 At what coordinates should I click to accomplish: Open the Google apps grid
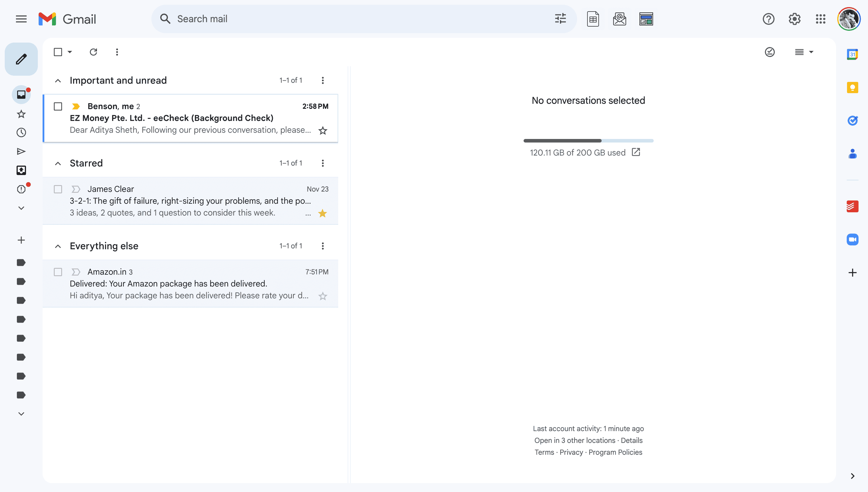820,19
